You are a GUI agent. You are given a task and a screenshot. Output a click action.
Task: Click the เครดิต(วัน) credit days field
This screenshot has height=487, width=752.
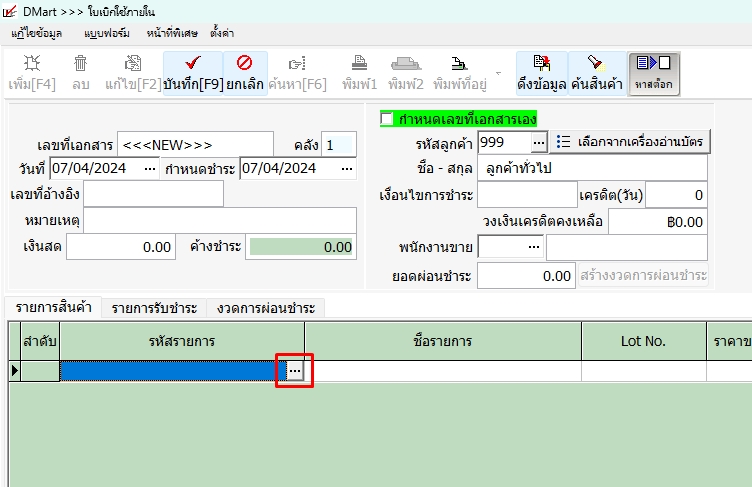pos(676,195)
